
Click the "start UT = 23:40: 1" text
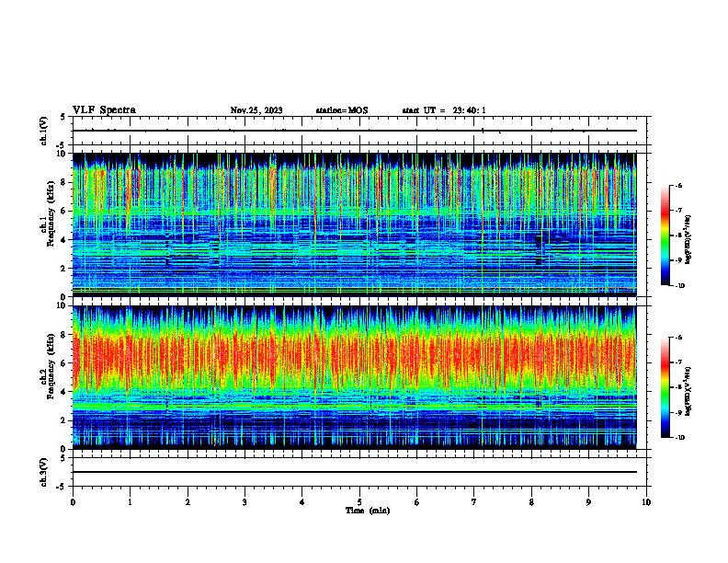click(x=444, y=110)
